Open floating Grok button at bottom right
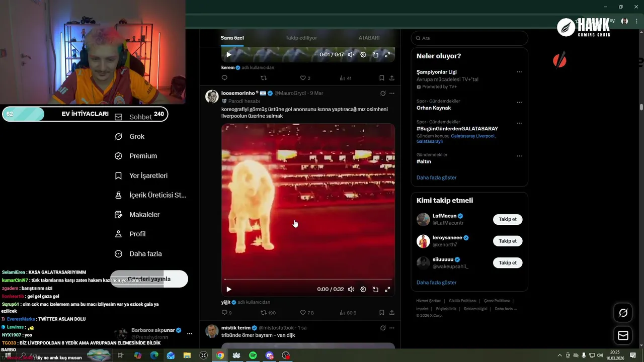 [x=623, y=313]
